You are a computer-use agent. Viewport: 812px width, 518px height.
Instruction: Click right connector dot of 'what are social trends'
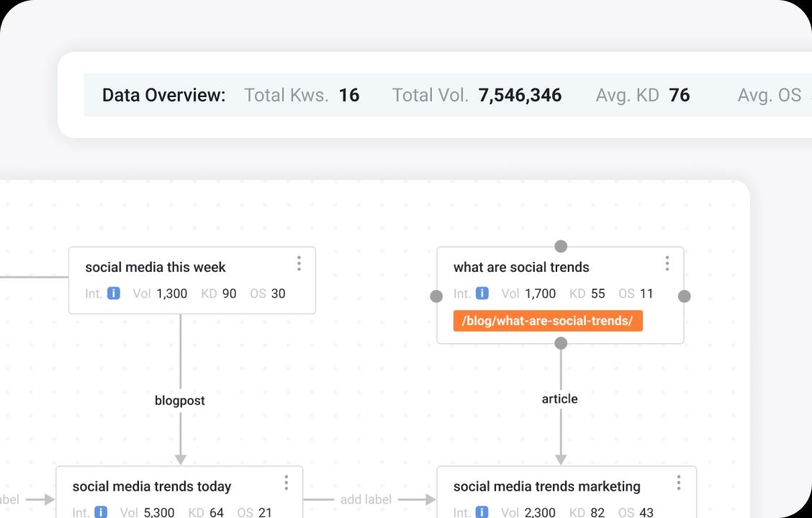(685, 296)
